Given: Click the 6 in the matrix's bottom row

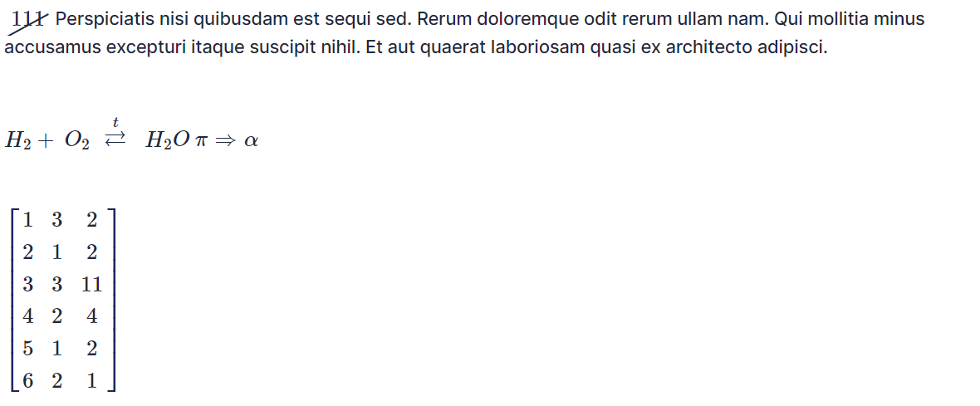Looking at the screenshot, I should 28,381.
